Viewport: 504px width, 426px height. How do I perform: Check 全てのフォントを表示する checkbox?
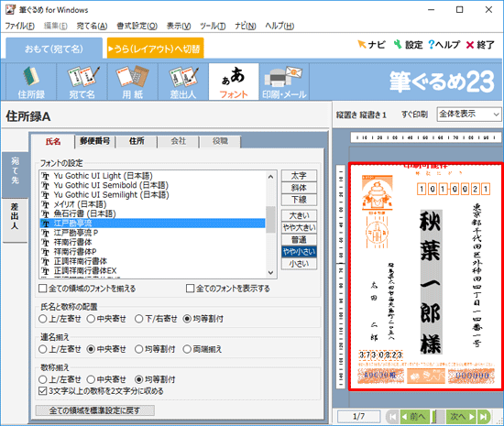tap(191, 289)
